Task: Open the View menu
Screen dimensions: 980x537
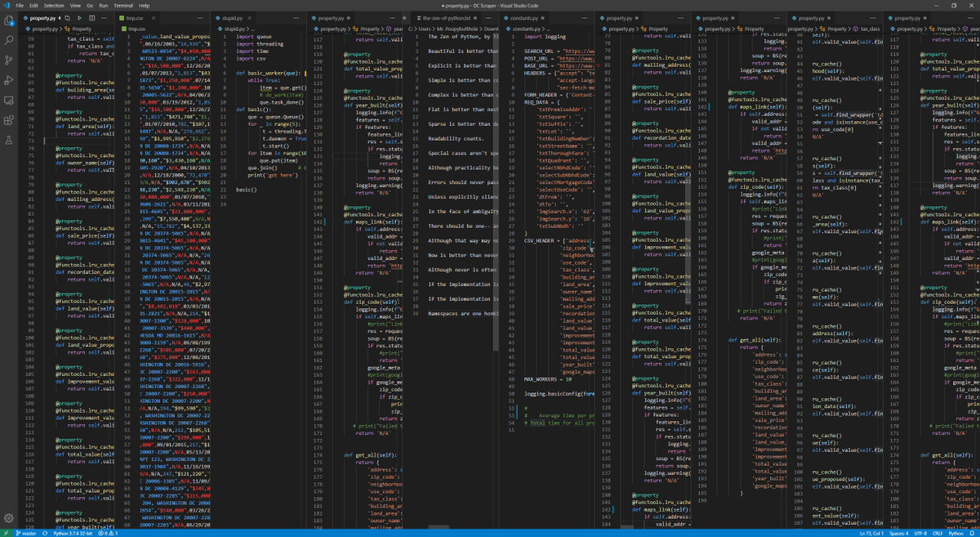Action: [x=74, y=5]
